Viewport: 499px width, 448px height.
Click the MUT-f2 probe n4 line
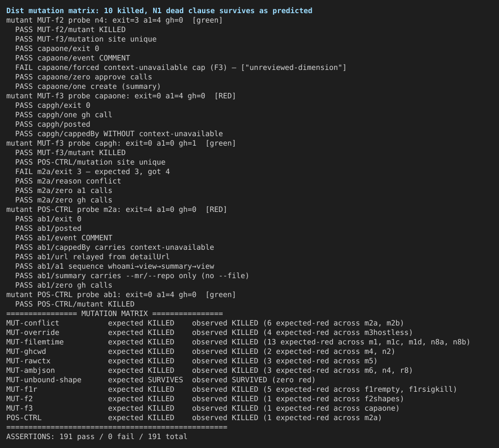click(114, 20)
